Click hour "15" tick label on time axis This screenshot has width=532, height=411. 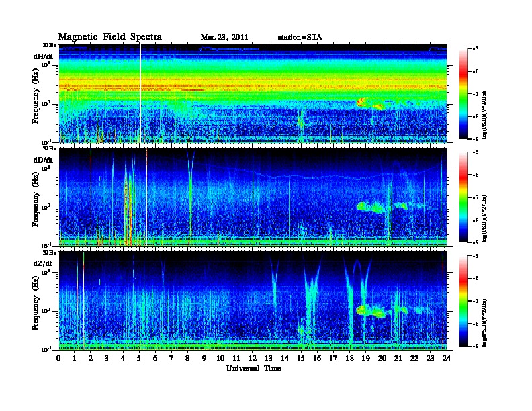(301, 358)
